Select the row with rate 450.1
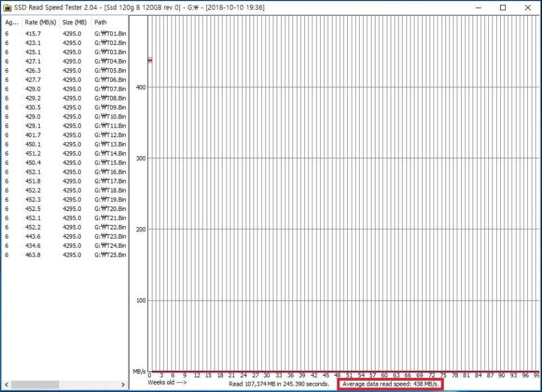The image size is (542, 392). (x=65, y=144)
